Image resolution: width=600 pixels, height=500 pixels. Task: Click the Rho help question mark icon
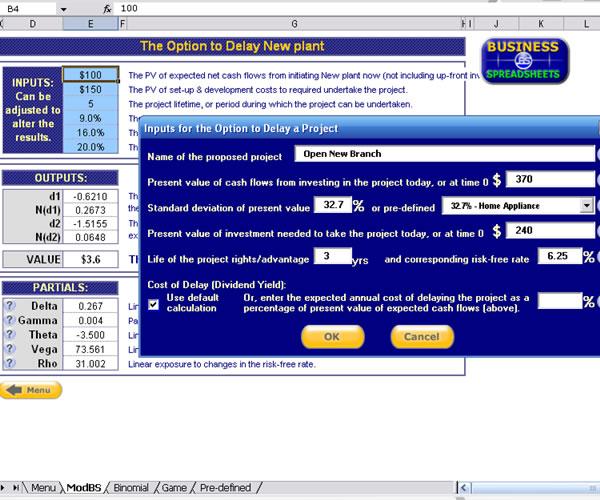(x=9, y=365)
